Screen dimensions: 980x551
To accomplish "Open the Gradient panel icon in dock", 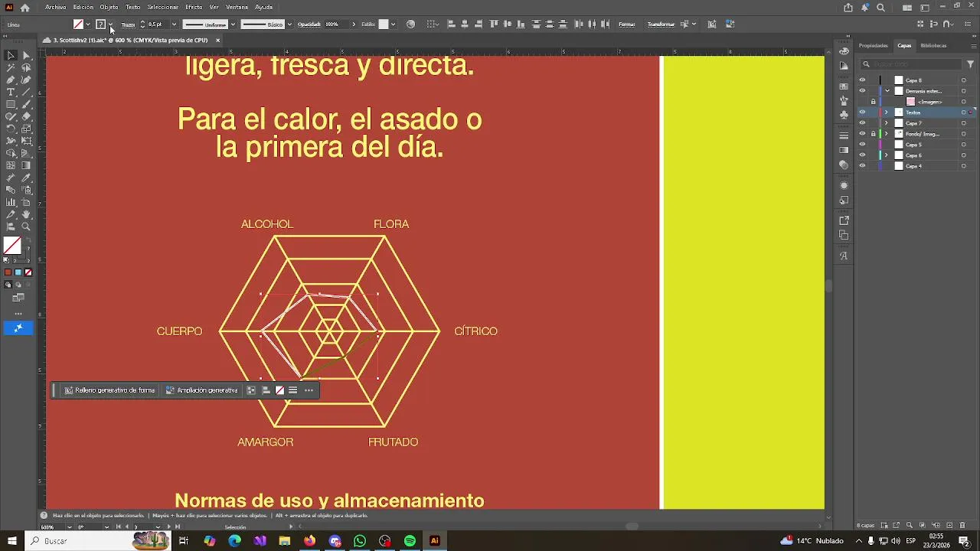I will coord(844,150).
